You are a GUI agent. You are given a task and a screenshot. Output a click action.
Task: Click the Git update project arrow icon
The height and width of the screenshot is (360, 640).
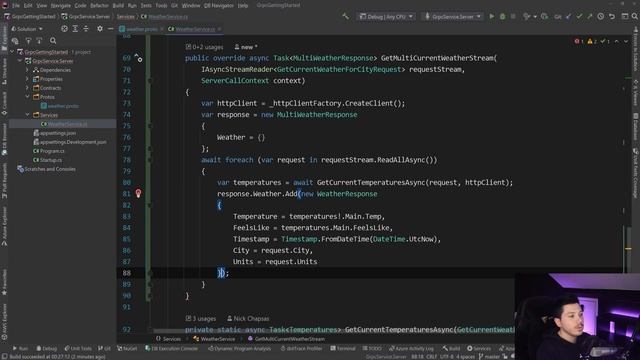click(x=569, y=16)
